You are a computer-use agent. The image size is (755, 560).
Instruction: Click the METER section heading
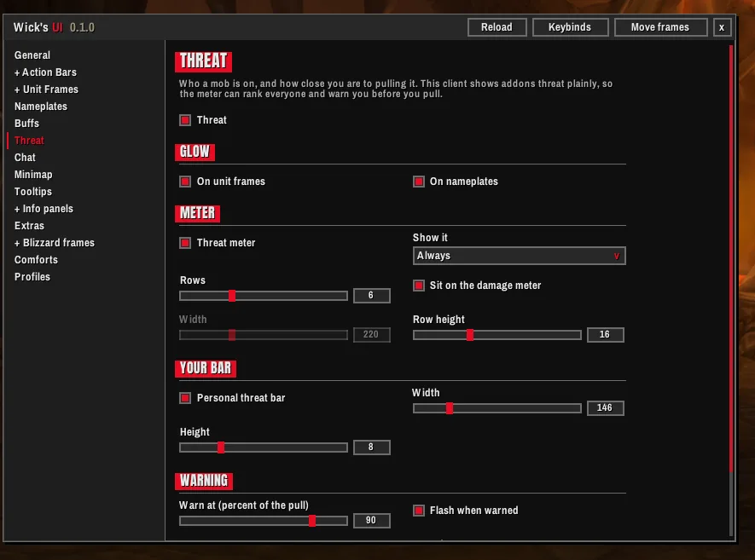197,213
